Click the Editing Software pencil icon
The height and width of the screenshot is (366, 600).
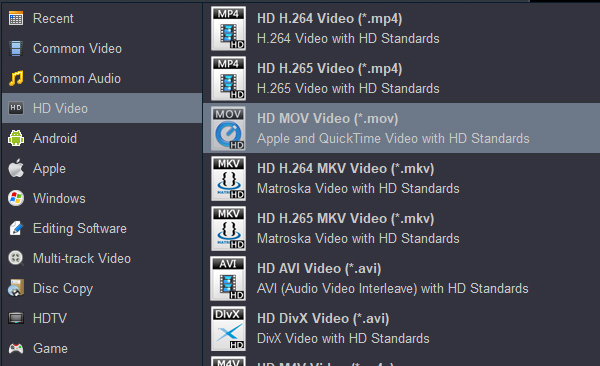(x=16, y=228)
